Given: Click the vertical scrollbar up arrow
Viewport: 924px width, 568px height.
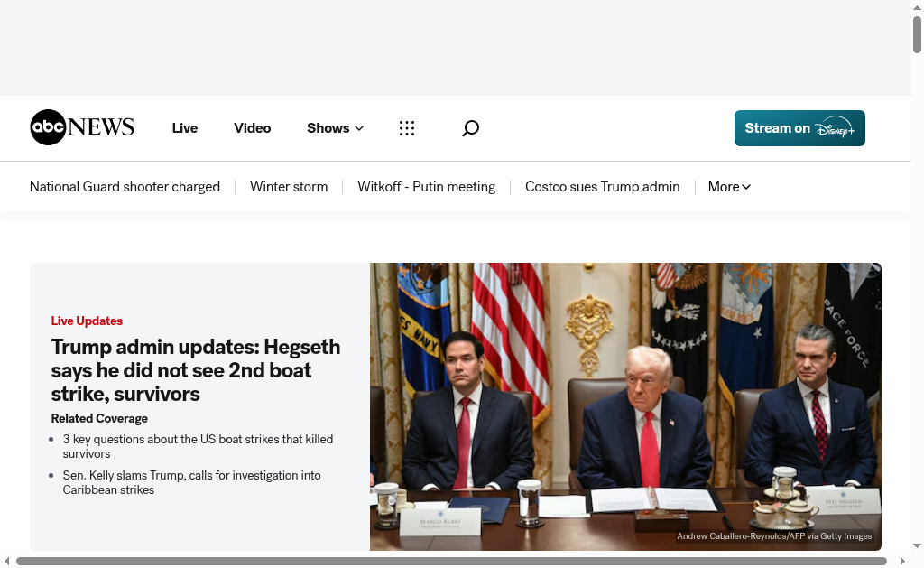Looking at the screenshot, I should click(917, 7).
